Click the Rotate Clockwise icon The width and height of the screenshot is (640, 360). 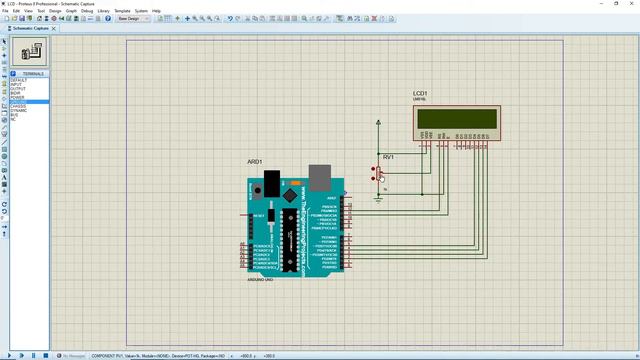click(x=4, y=204)
